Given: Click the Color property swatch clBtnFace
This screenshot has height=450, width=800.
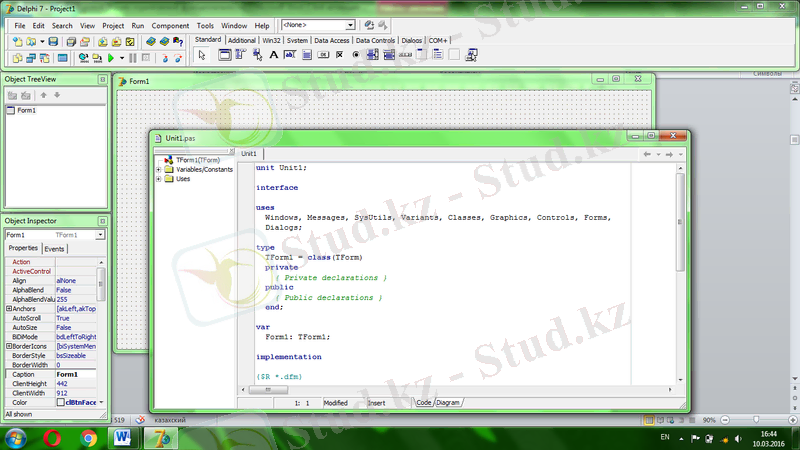Looking at the screenshot, I should (60, 402).
